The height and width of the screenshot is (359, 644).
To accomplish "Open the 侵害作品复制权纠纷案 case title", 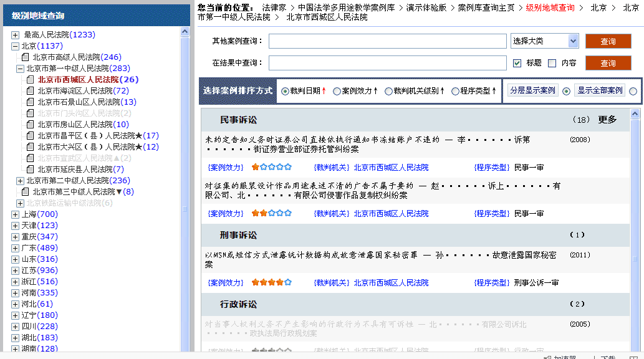I will point(382,191).
